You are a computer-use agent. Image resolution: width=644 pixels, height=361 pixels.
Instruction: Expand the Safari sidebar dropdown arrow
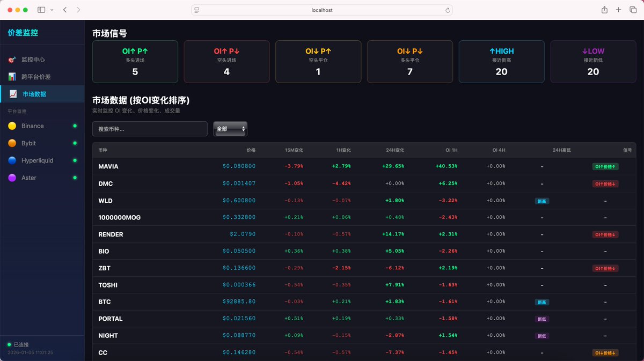(52, 9)
